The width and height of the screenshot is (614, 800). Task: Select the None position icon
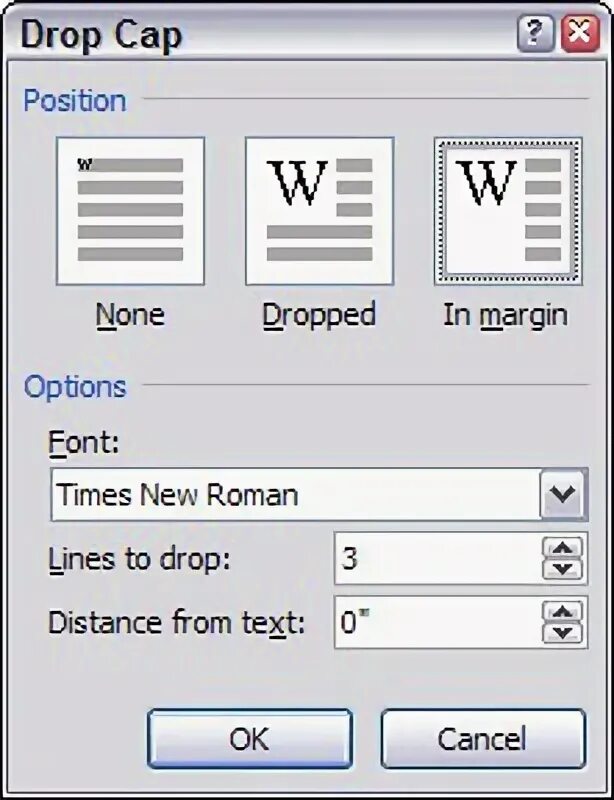[x=130, y=211]
